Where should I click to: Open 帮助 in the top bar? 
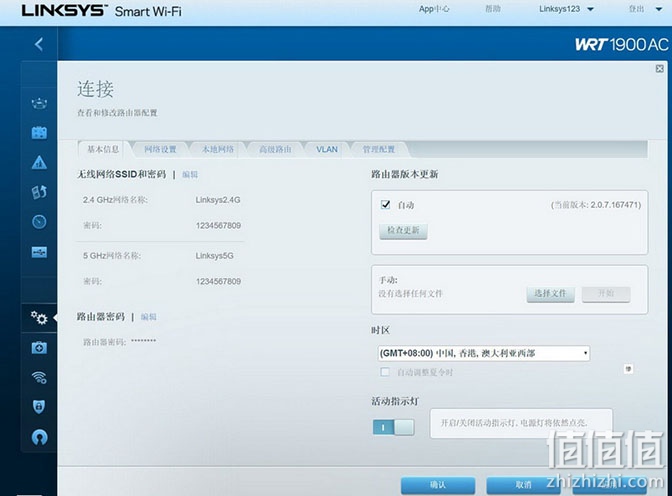tap(492, 9)
